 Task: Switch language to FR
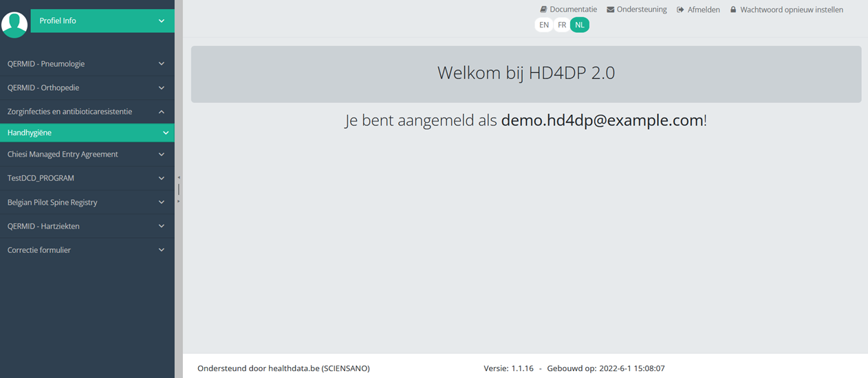point(562,25)
